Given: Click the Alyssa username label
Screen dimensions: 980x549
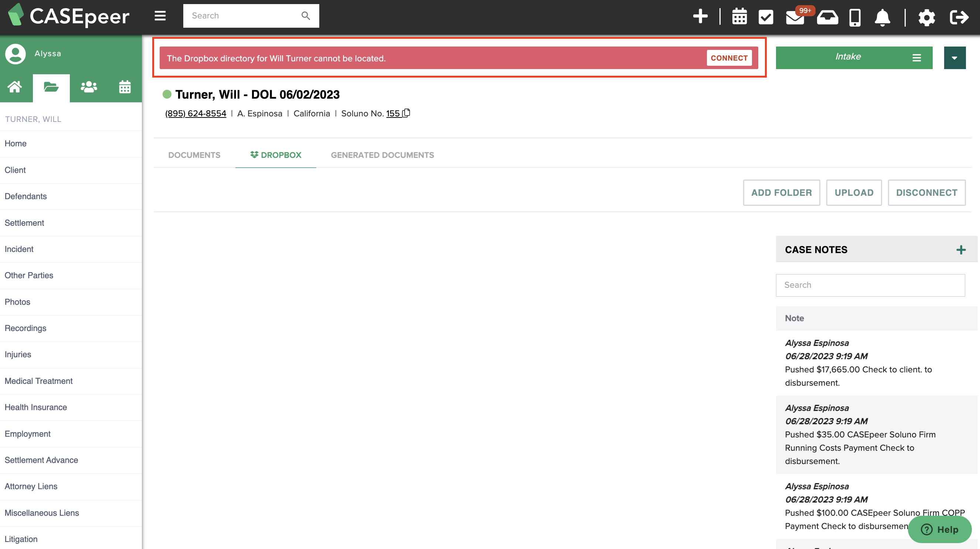Looking at the screenshot, I should click(x=48, y=54).
